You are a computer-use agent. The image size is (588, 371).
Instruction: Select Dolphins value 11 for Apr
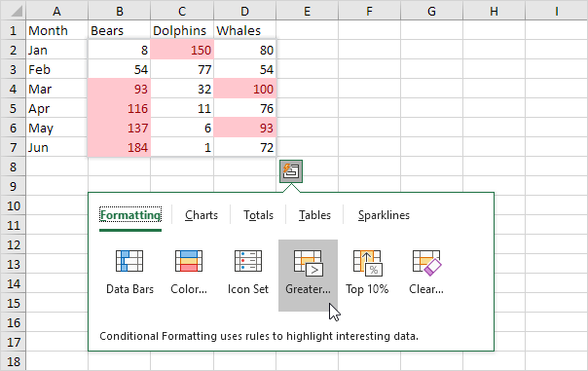pyautogui.click(x=182, y=108)
